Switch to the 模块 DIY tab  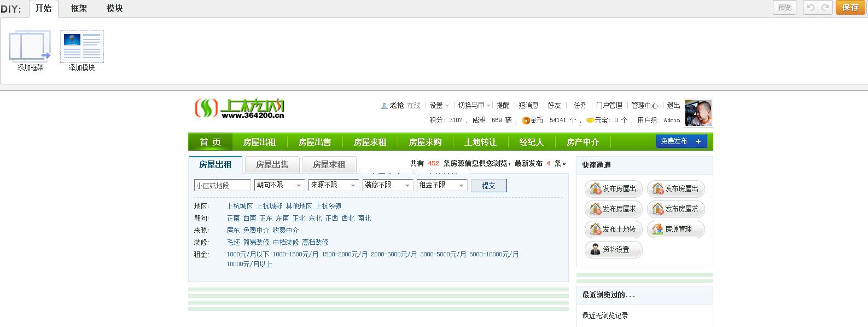pyautogui.click(x=114, y=9)
